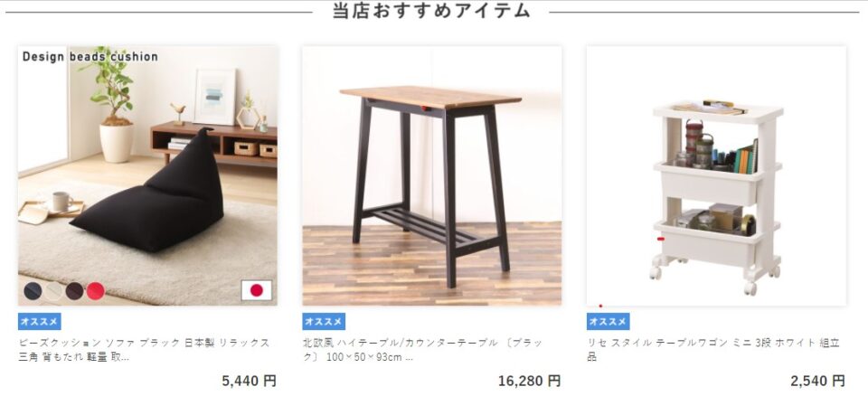868x396 pixels.
Task: Open the high counter table product image
Action: (432, 175)
